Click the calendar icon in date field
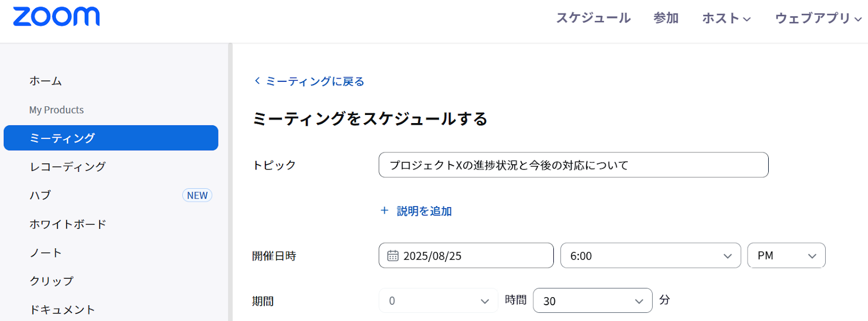The height and width of the screenshot is (321, 868). pos(393,256)
